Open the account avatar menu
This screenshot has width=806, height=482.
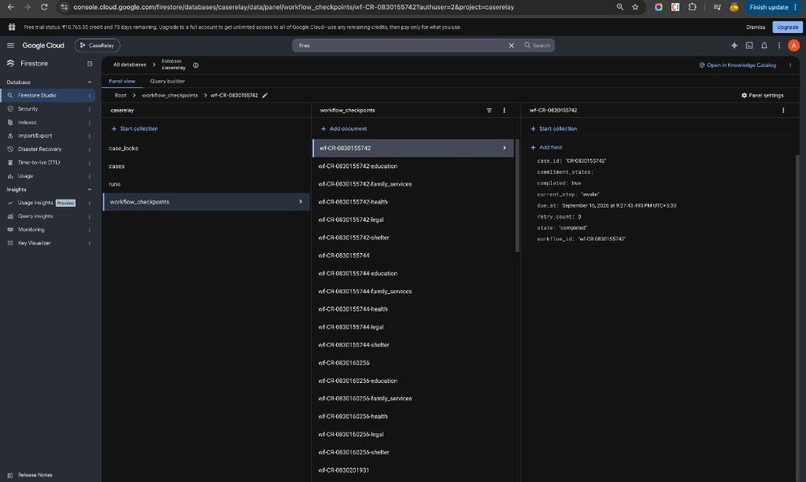tap(793, 45)
